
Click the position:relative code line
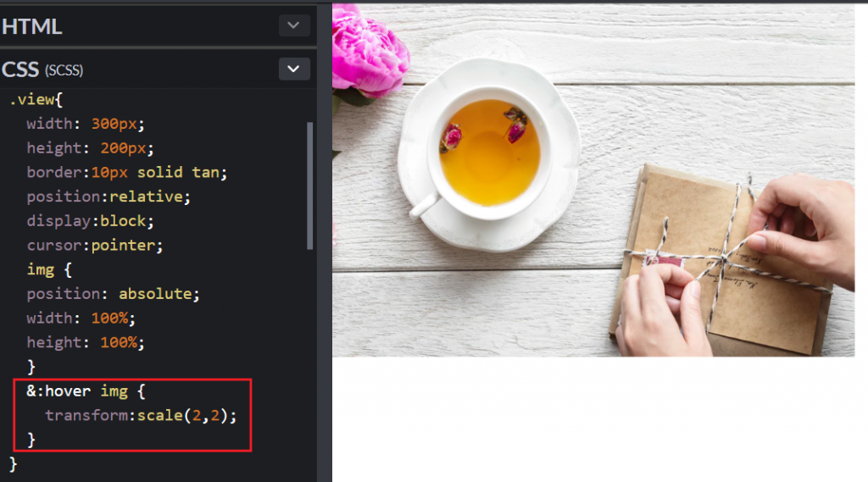coord(108,197)
